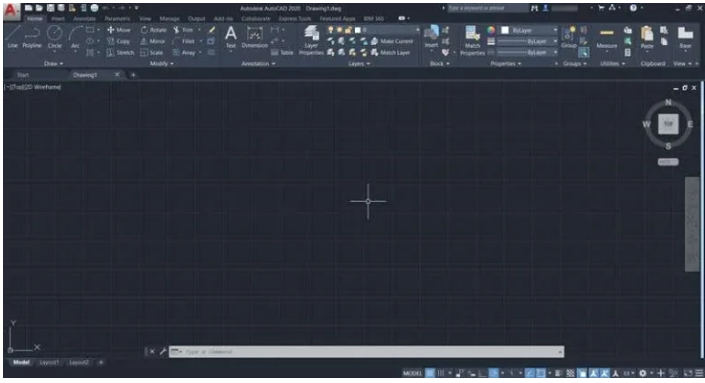The image size is (705, 383).
Task: Toggle ortho mode in status bar
Action: click(x=482, y=373)
